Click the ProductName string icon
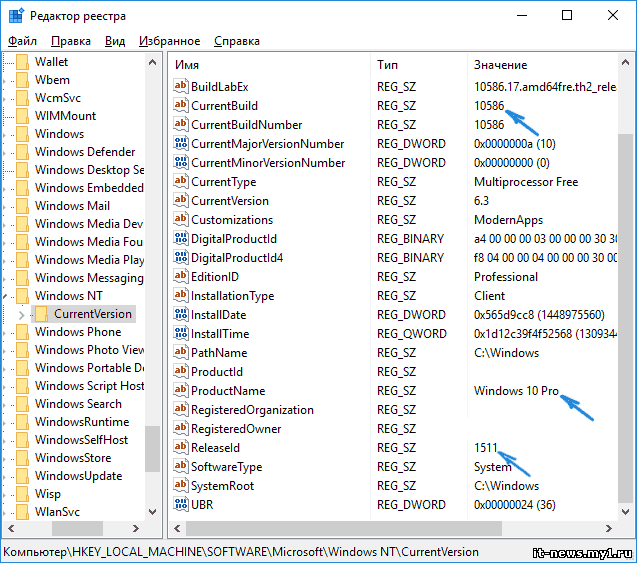This screenshot has width=637, height=563. (x=180, y=390)
